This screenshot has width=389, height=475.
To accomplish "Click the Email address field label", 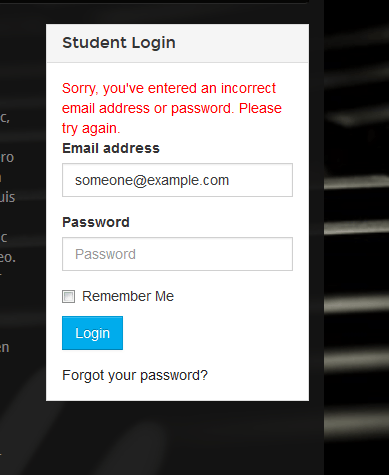I will 111,148.
